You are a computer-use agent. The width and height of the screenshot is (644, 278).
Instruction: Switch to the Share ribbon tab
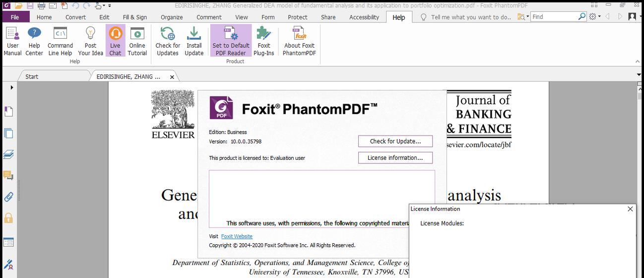328,17
